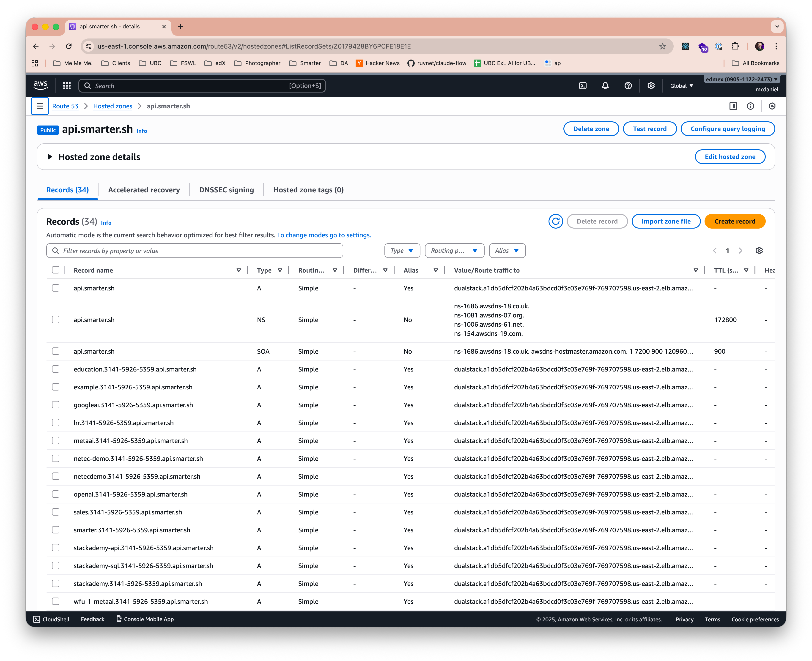
Task: Launch CloudShell from the top navigation icon
Action: (583, 86)
